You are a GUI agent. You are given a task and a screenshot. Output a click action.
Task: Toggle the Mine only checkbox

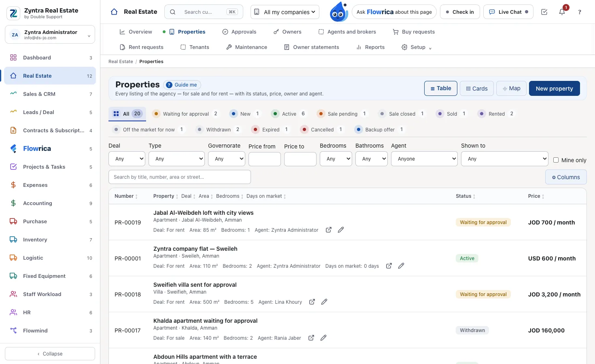556,160
